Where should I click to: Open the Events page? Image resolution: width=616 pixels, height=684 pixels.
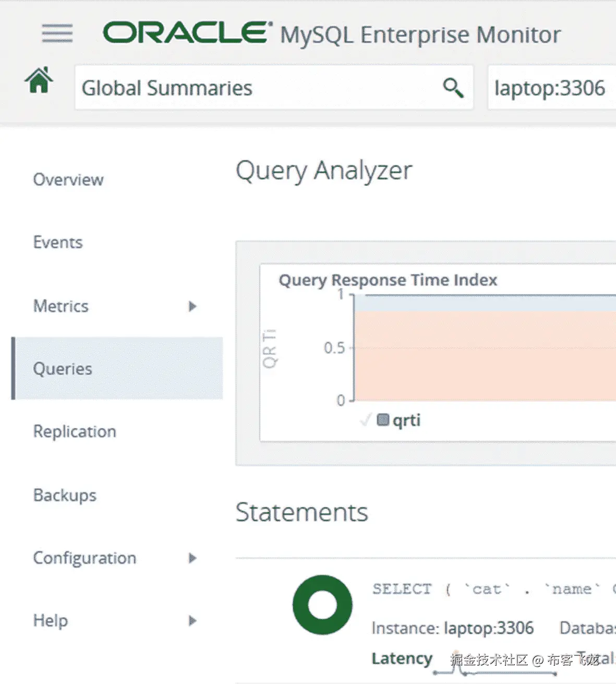click(58, 242)
